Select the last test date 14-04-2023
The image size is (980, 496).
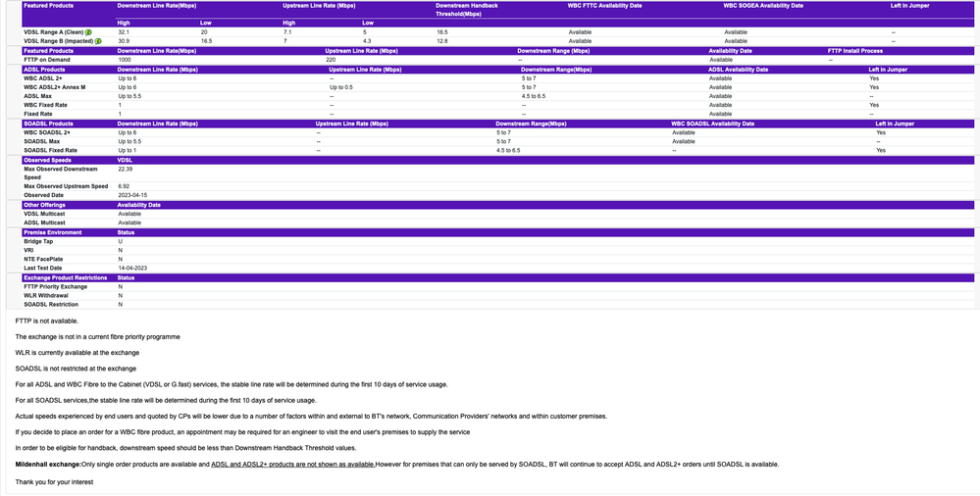[x=132, y=268]
